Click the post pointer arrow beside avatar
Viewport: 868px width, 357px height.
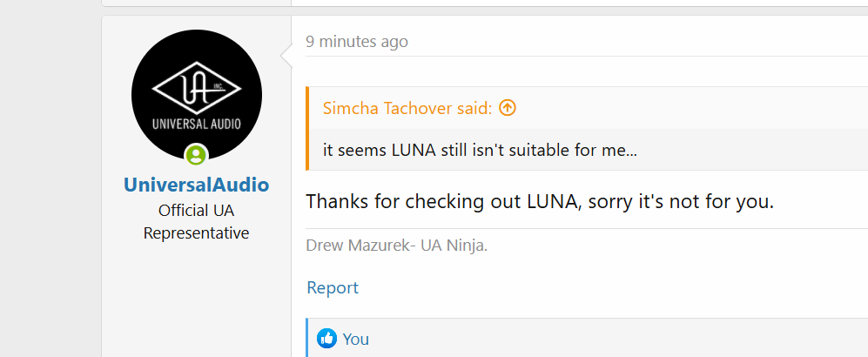click(285, 57)
